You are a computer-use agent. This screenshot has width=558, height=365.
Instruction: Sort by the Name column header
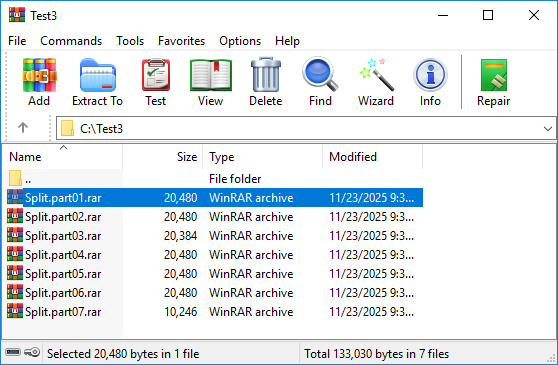pyautogui.click(x=63, y=157)
